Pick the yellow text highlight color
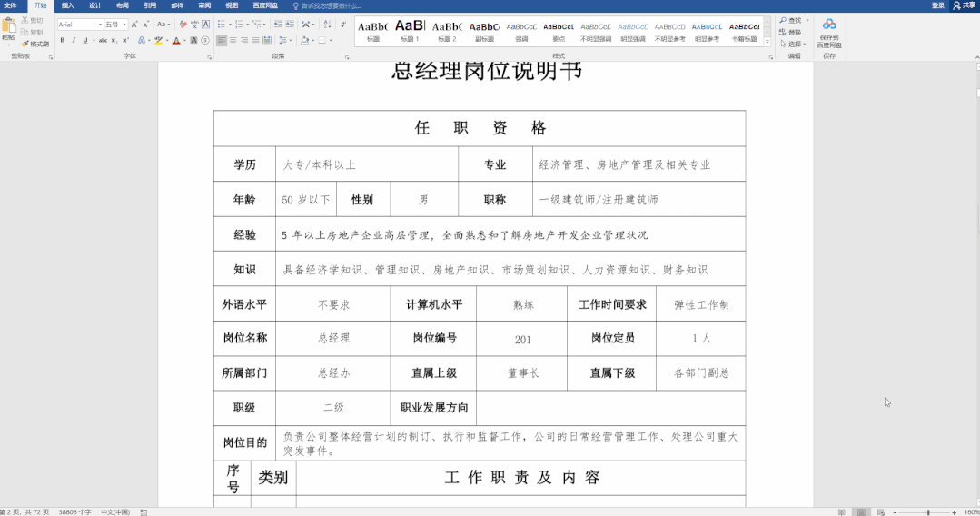 pyautogui.click(x=159, y=40)
